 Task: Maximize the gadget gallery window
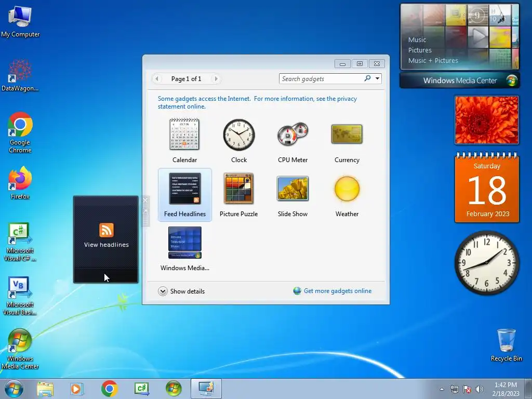point(360,64)
